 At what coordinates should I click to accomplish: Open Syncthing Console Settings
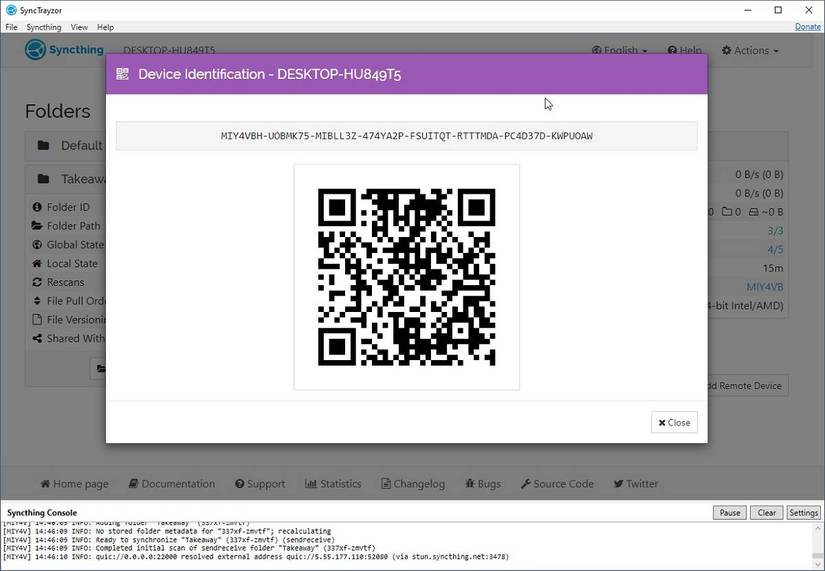[x=803, y=513]
